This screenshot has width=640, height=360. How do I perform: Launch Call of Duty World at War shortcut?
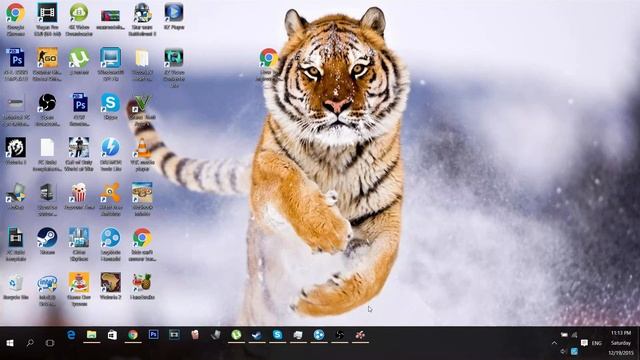[x=79, y=154]
